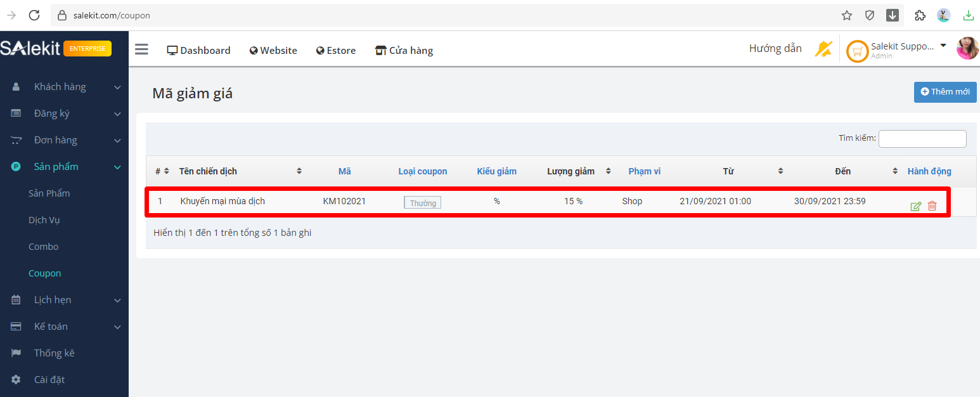Expand Kế toán sidebar menu
Viewport: 980px width, 397px height.
pyautogui.click(x=64, y=327)
